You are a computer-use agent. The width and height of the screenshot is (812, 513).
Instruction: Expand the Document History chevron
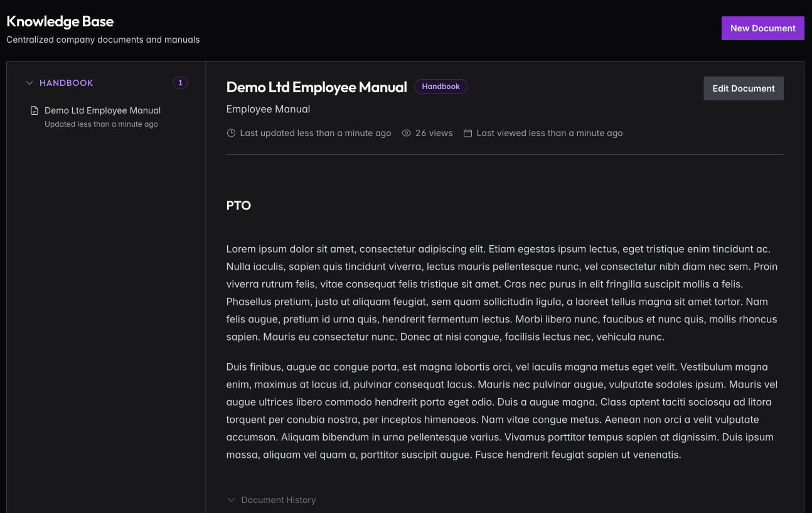[x=231, y=500]
